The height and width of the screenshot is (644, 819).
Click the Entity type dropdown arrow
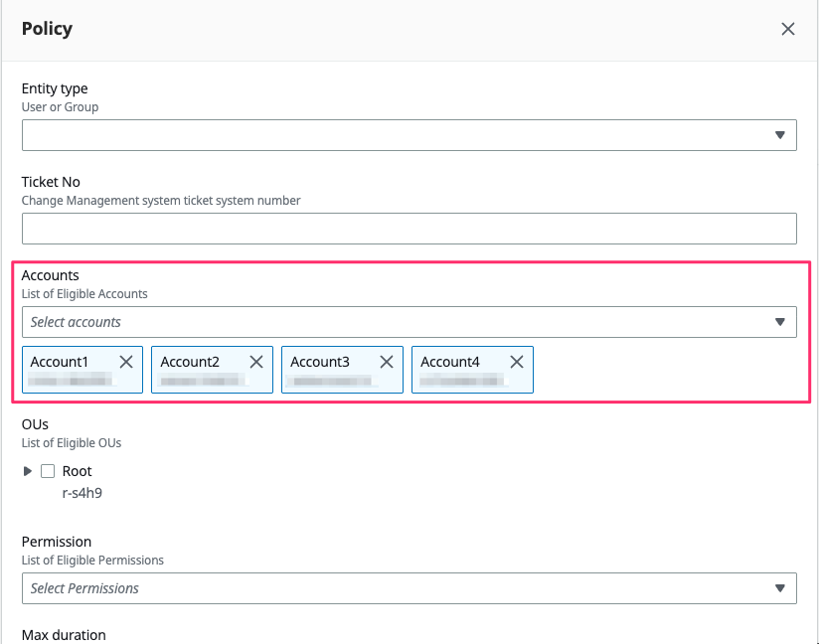coord(780,135)
